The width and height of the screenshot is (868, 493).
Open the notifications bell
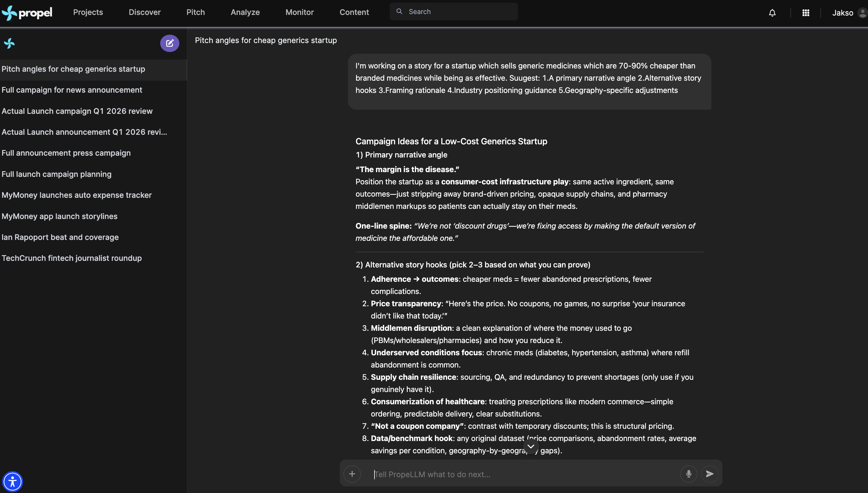coord(772,13)
